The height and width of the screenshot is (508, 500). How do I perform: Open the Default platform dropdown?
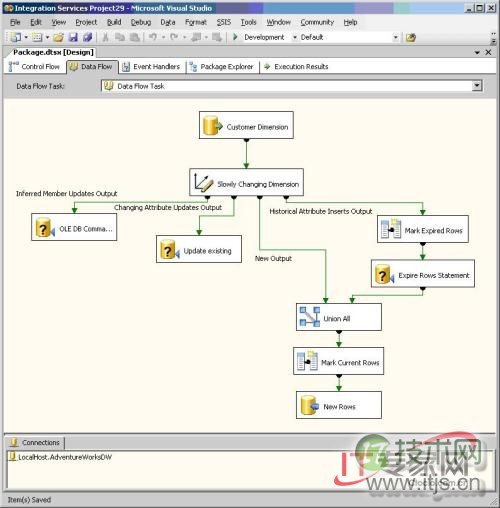coord(396,37)
